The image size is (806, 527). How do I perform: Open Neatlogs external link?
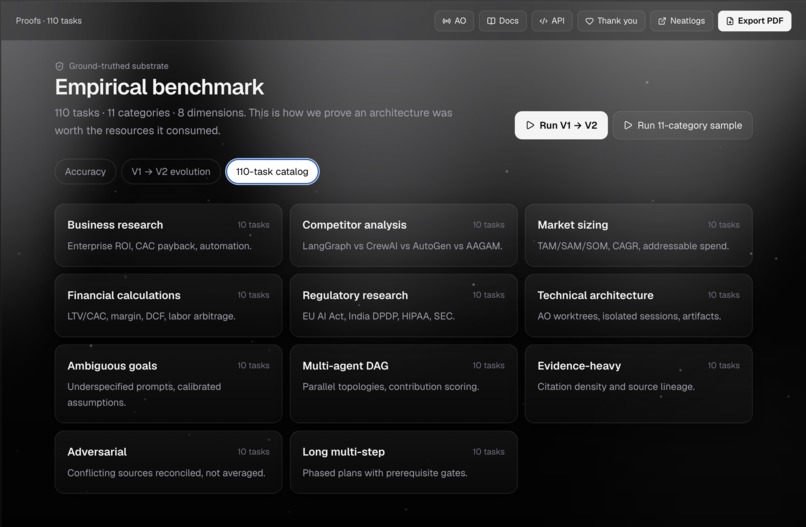coord(682,21)
